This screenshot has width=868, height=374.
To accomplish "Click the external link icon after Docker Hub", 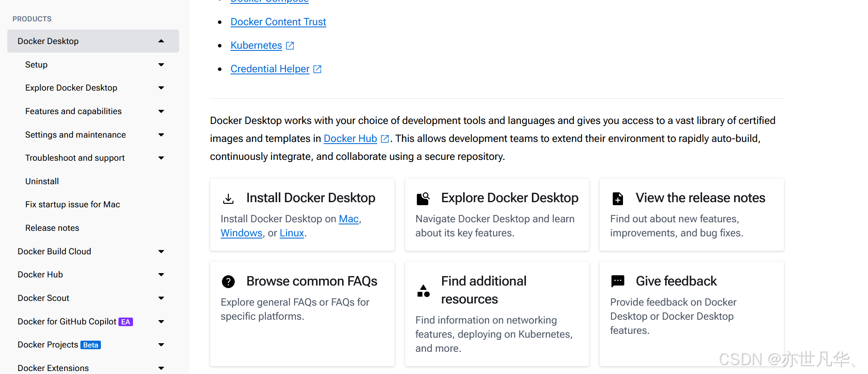I will [385, 138].
